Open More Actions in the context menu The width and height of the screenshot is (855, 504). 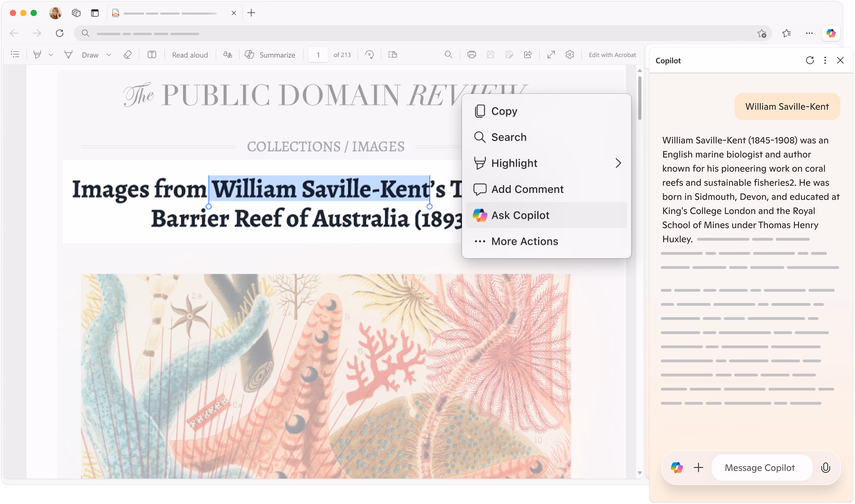click(546, 241)
